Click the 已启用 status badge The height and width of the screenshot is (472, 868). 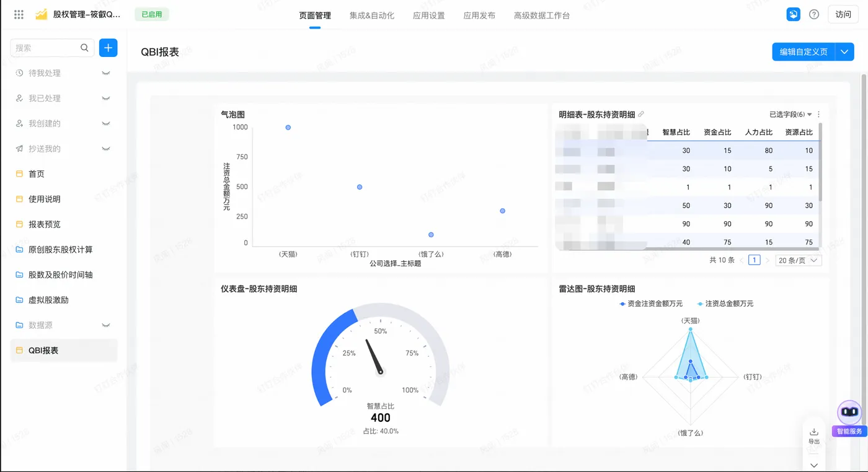pos(152,14)
